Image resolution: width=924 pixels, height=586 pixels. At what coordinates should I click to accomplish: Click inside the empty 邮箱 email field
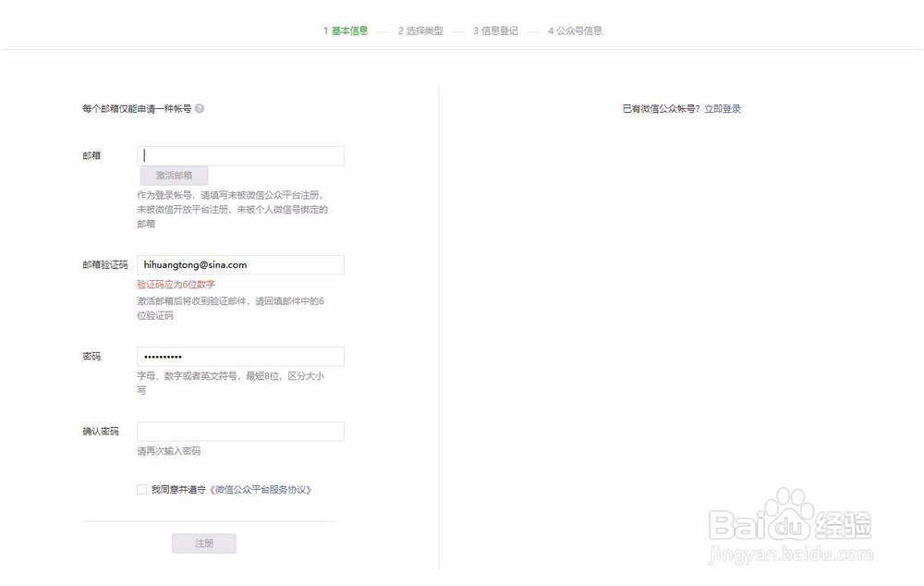(240, 155)
